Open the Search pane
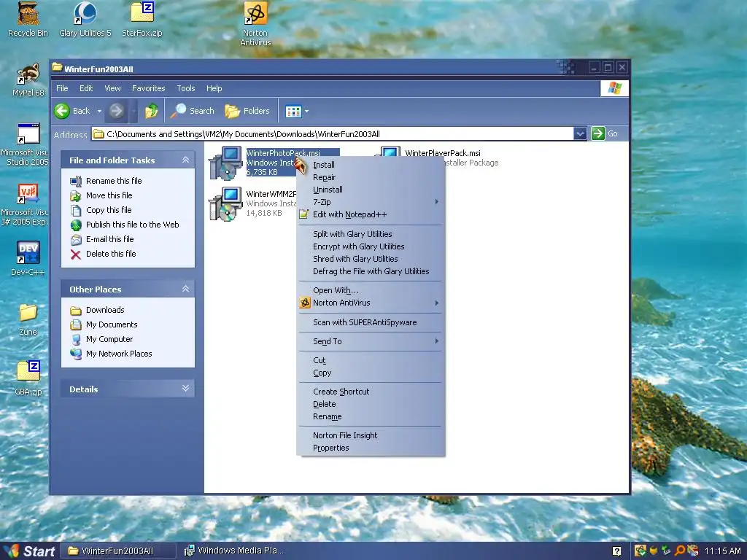Screen dimensions: 747x560 pos(193,111)
